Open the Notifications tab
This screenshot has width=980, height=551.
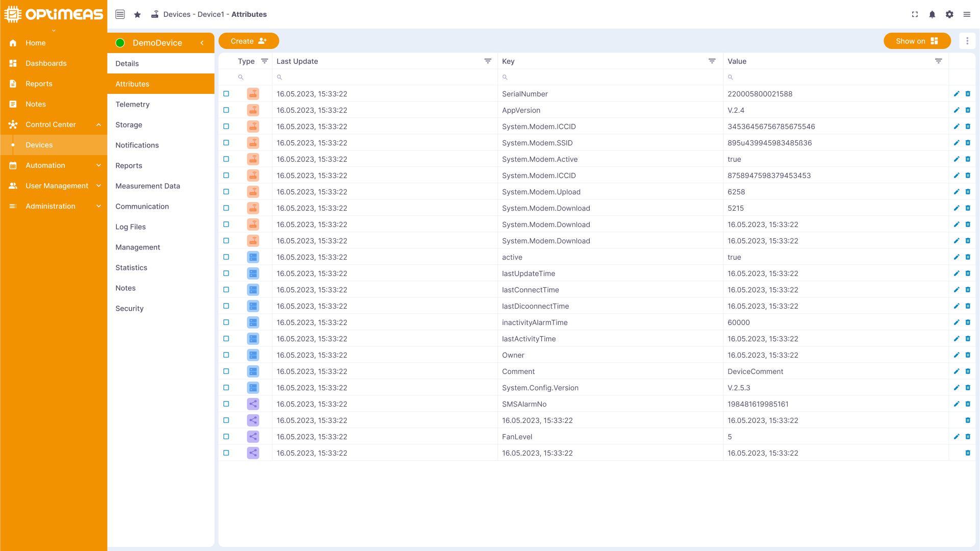[x=161, y=145]
